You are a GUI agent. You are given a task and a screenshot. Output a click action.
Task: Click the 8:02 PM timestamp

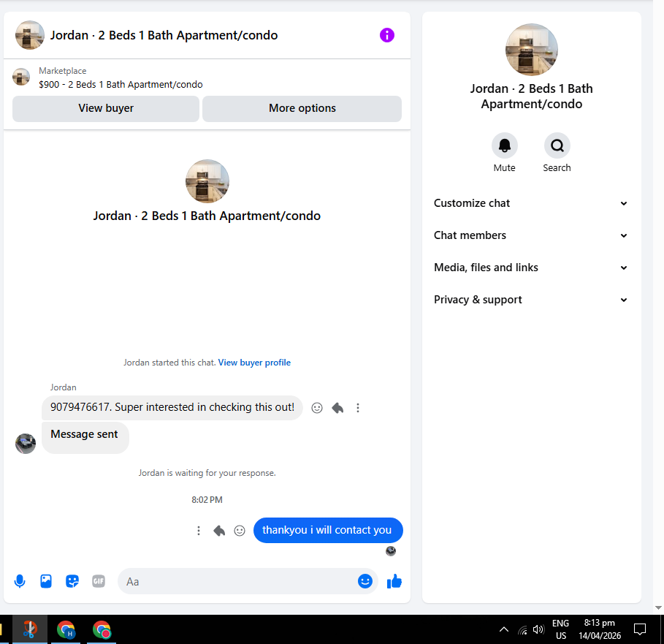207,500
